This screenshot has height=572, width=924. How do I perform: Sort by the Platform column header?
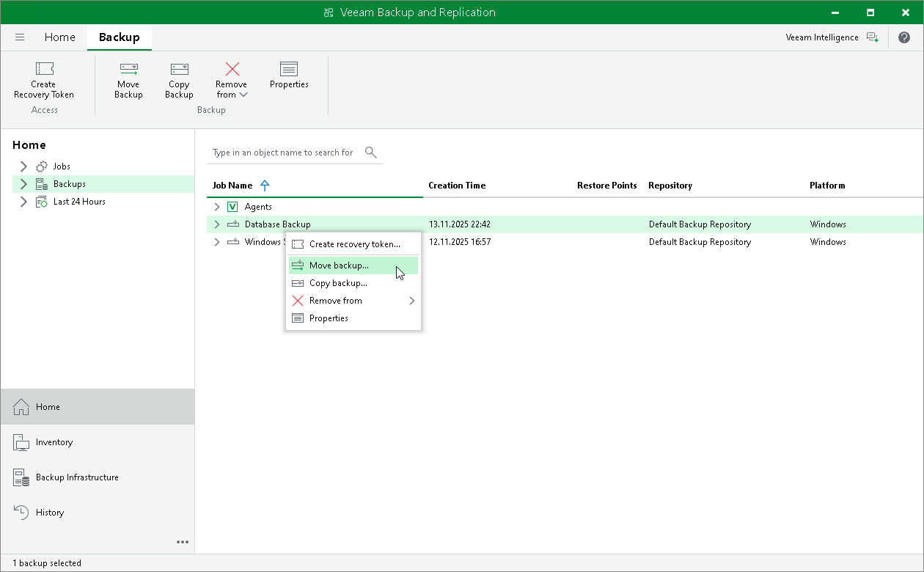(827, 186)
